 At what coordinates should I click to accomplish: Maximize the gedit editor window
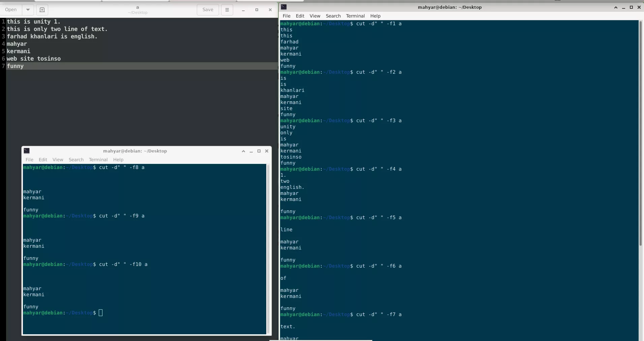257,10
